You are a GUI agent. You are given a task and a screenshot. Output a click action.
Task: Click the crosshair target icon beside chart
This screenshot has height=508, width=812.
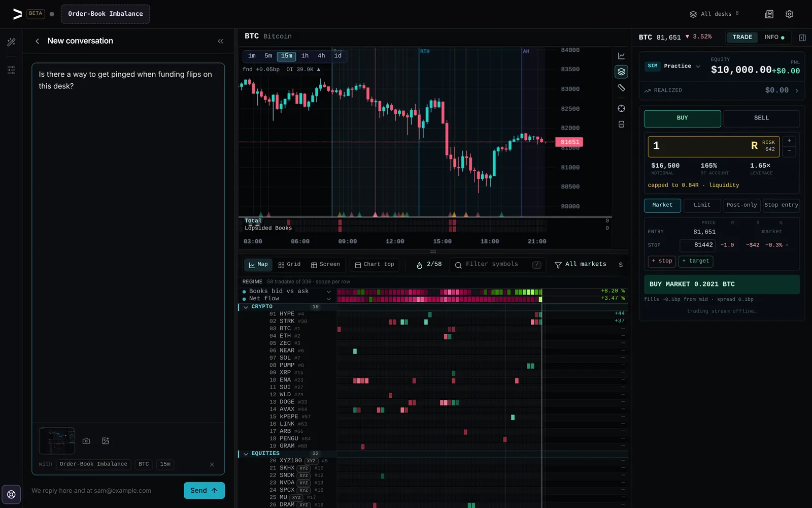pyautogui.click(x=621, y=109)
